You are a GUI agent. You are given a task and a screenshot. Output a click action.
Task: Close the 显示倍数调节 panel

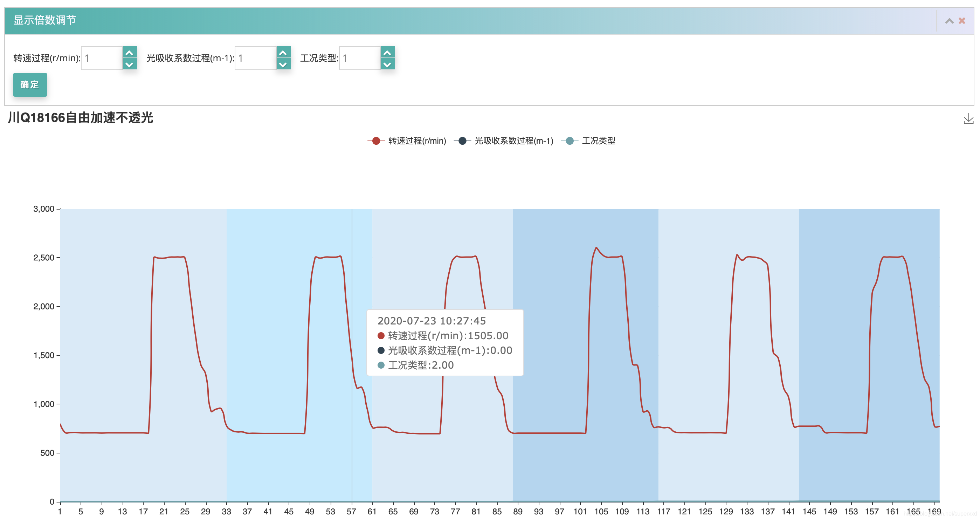coord(962,21)
